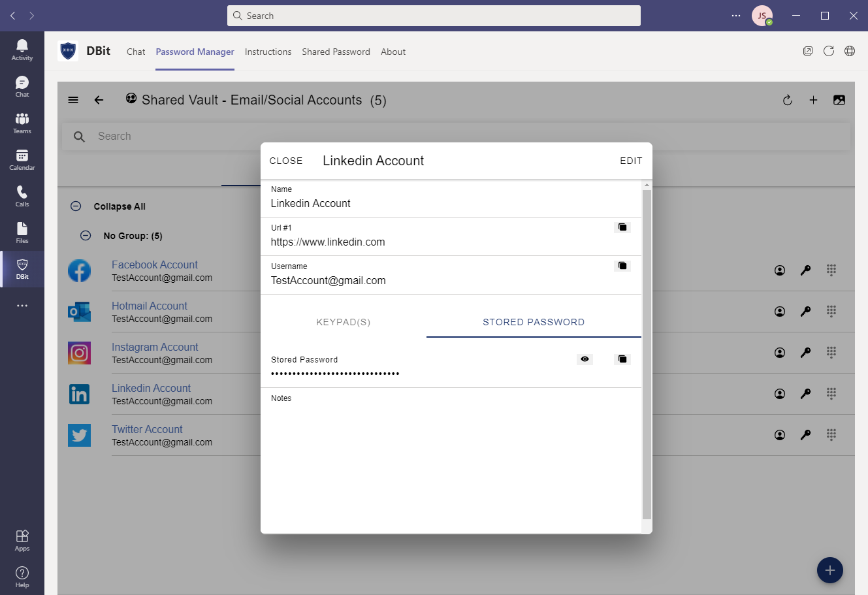Open the DBit website globe icon
The image size is (868, 595).
pos(850,51)
